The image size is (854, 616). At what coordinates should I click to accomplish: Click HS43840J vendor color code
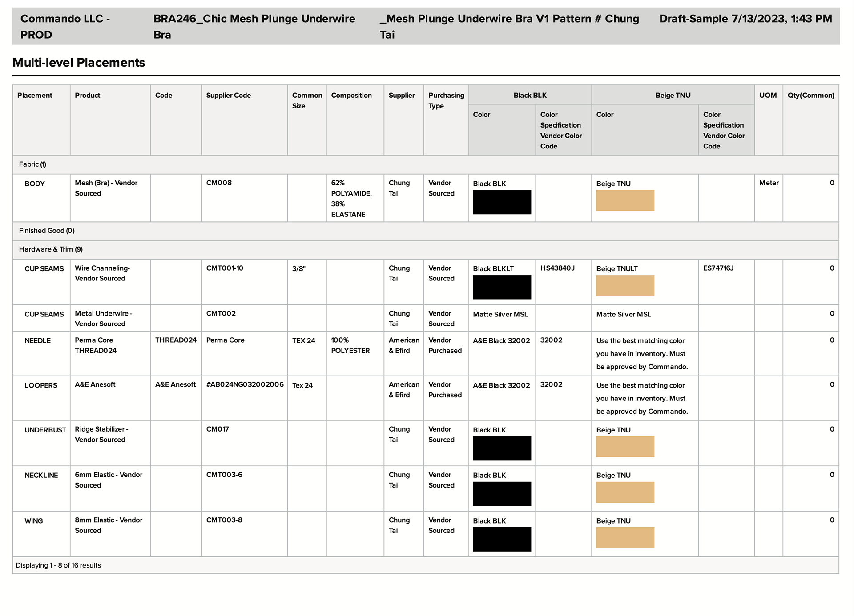(x=557, y=268)
